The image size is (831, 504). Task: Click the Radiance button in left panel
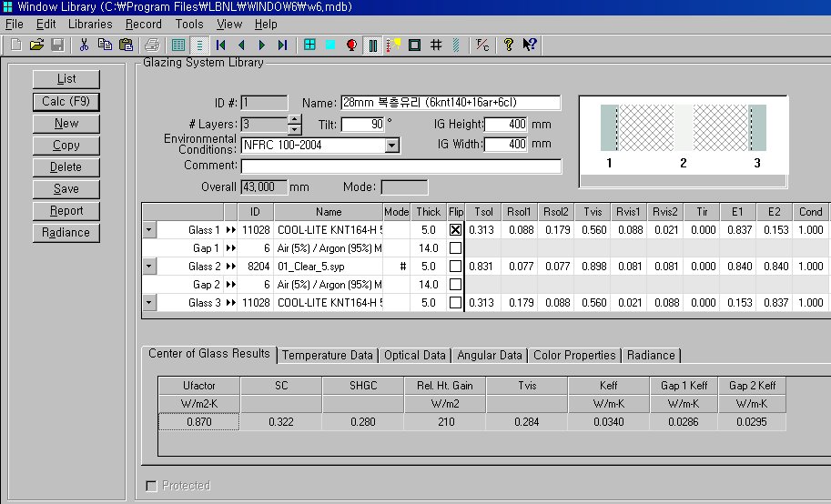click(66, 233)
